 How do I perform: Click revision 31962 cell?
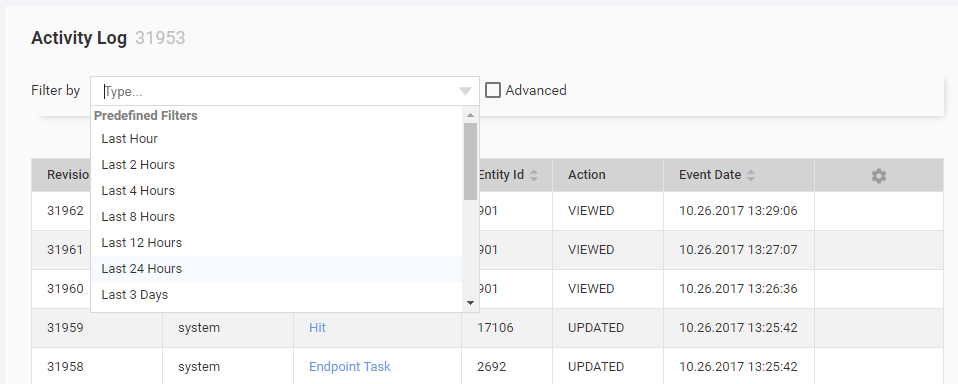[x=65, y=211]
